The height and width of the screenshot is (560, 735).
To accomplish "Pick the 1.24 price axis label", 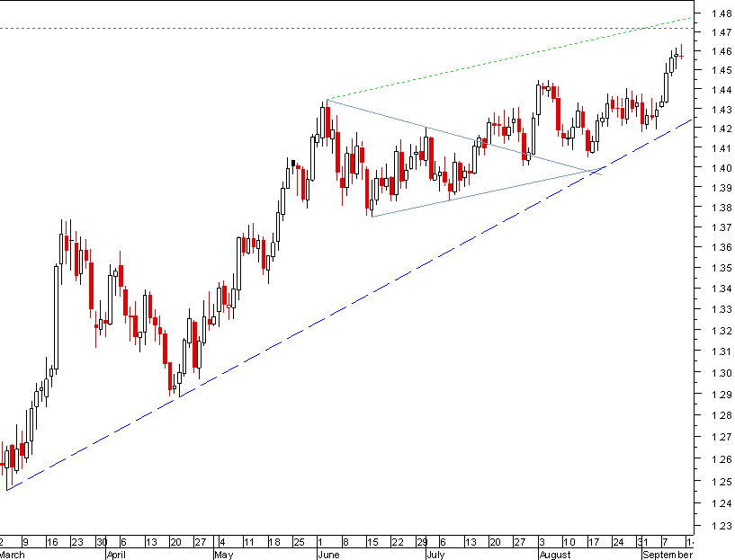I will coord(721,503).
